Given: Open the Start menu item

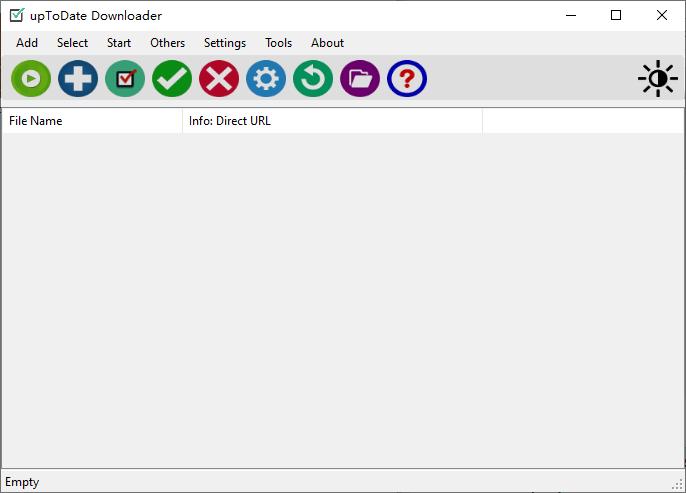Looking at the screenshot, I should [119, 43].
